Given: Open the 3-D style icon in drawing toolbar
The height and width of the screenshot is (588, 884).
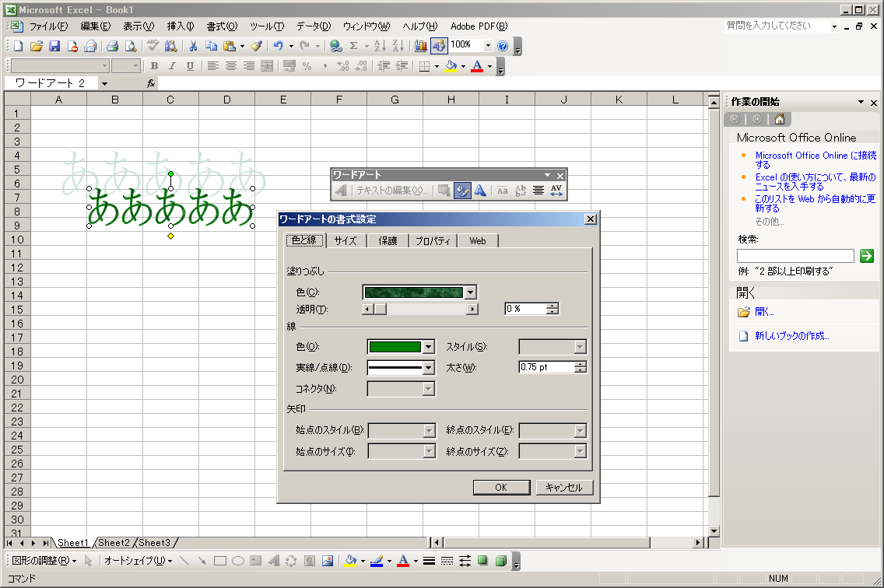Looking at the screenshot, I should pos(501,561).
